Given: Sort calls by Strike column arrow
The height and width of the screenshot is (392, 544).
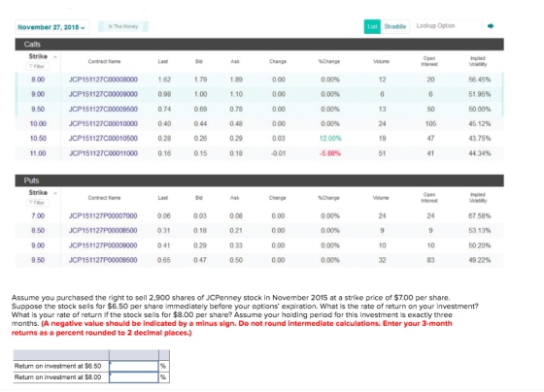Looking at the screenshot, I should (x=55, y=56).
